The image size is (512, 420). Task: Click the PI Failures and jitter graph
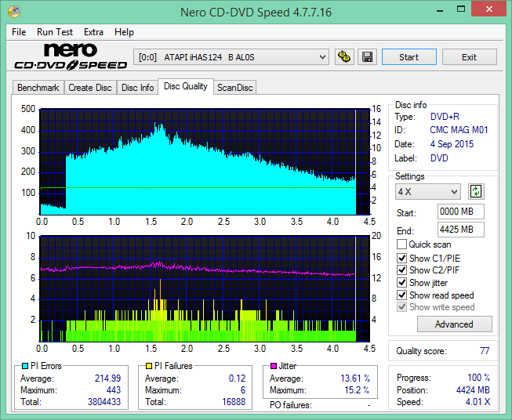click(205, 289)
